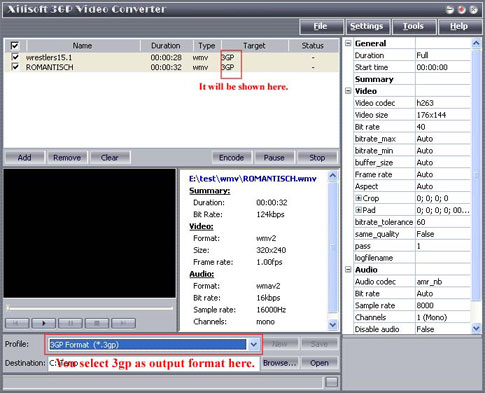The width and height of the screenshot is (485, 393).
Task: Expand the Crop settings node
Action: point(358,198)
